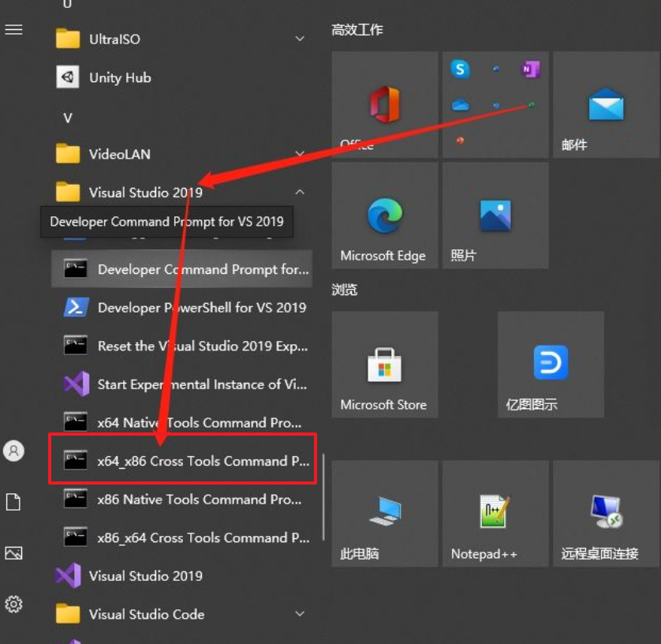Open Developer Command Prompt console icon
661x644 pixels.
tap(76, 269)
